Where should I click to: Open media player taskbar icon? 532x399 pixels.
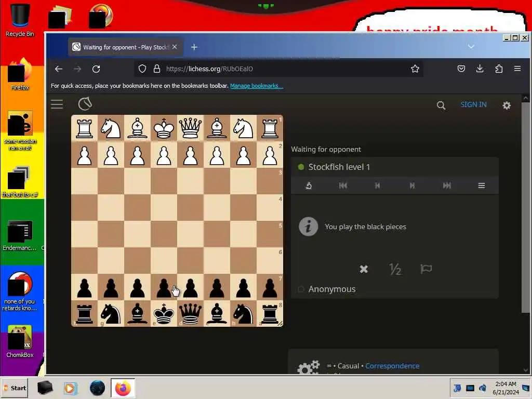pyautogui.click(x=71, y=388)
